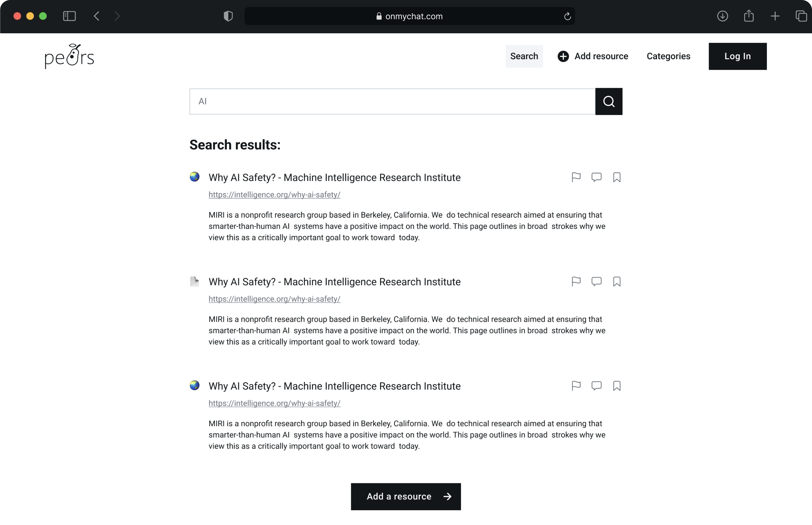Open the first result's intelligence.org link
The width and height of the screenshot is (812, 525).
[274, 195]
